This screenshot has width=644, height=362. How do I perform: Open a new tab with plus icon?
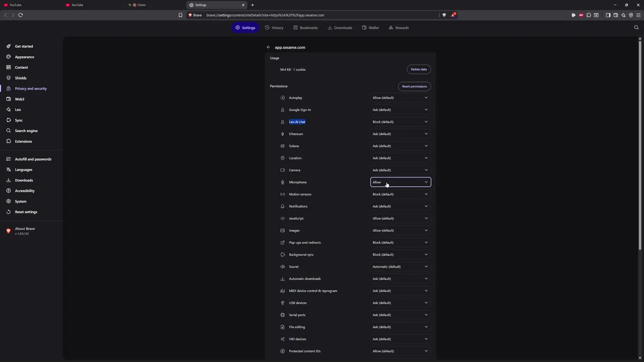coord(253,5)
